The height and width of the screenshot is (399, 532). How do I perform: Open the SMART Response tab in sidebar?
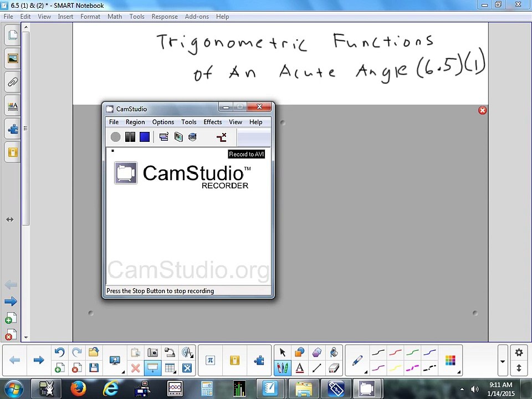(13, 152)
